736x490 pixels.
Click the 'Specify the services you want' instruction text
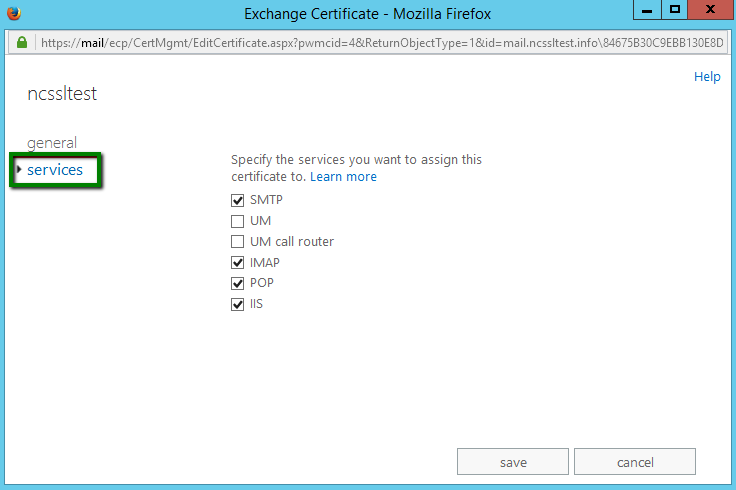click(356, 168)
